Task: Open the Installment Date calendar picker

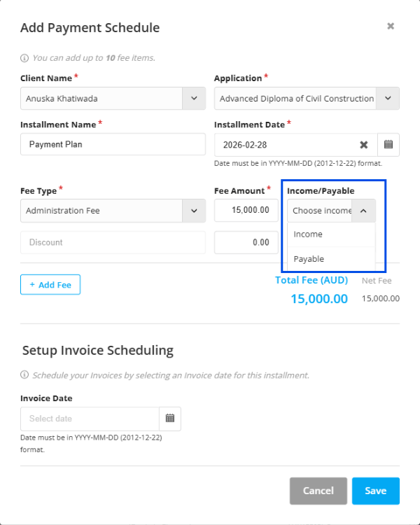Action: 388,145
